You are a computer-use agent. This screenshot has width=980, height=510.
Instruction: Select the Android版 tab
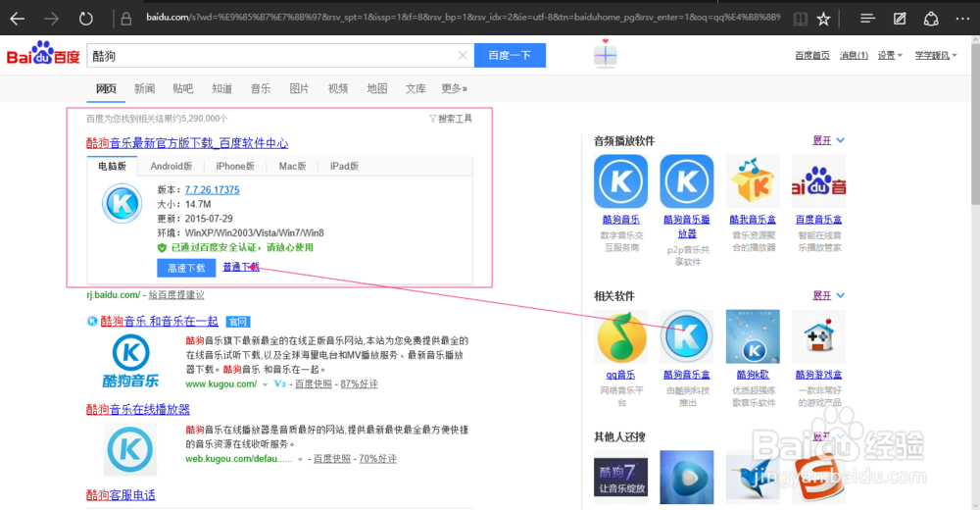(x=171, y=166)
